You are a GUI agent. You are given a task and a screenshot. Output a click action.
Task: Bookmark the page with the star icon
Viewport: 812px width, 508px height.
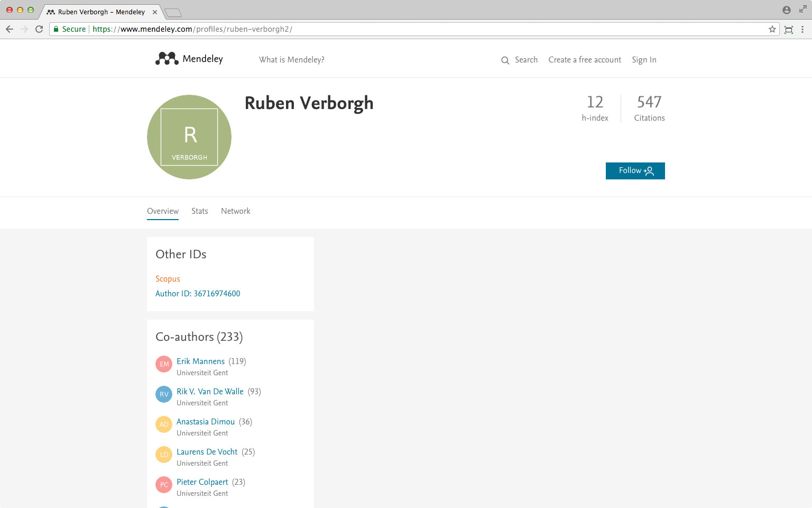pyautogui.click(x=772, y=29)
